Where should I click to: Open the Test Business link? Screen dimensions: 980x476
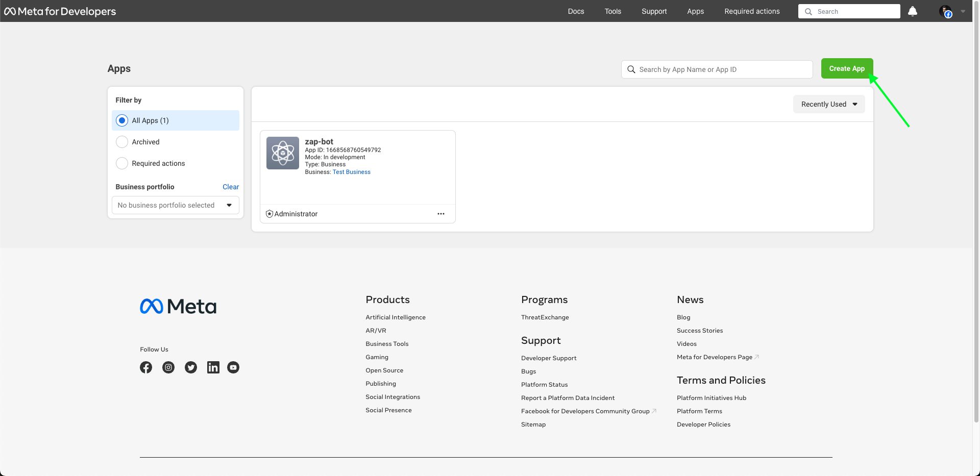[352, 172]
